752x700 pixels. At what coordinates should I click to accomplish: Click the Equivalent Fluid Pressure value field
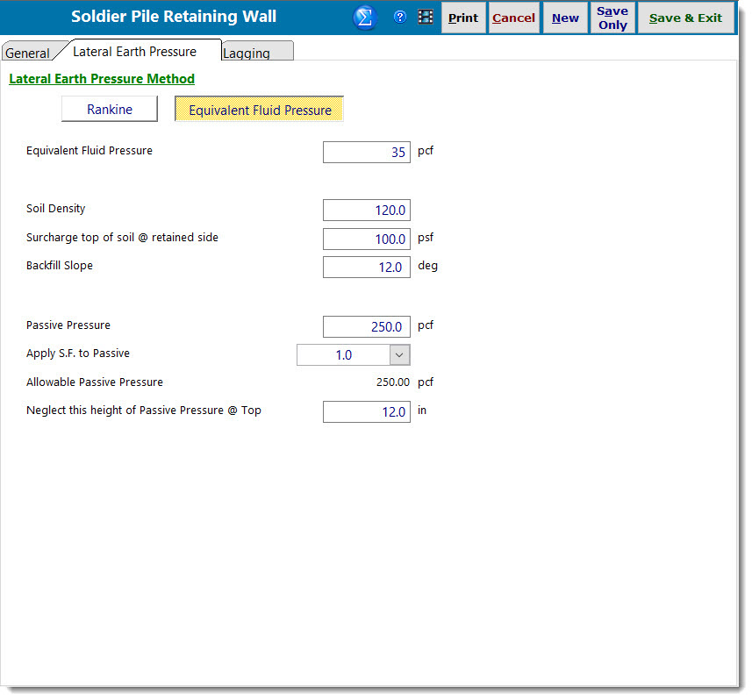tap(367, 152)
